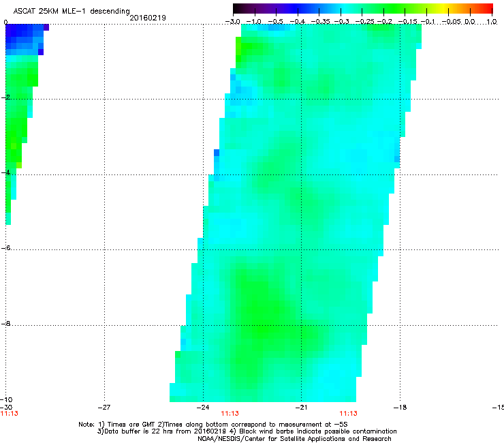Click the -0.35 colorbar label

pyautogui.click(x=321, y=22)
